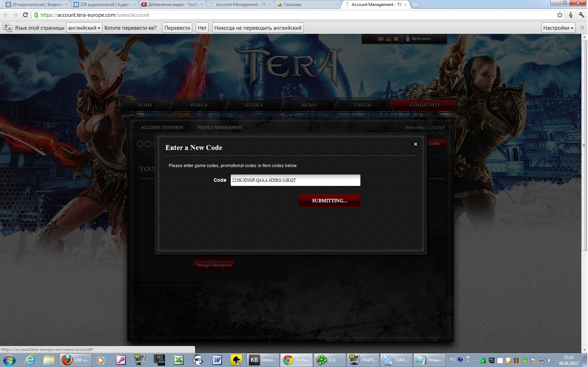588x367 pixels.
Task: Switch to Гамазавр tab
Action: coord(308,5)
